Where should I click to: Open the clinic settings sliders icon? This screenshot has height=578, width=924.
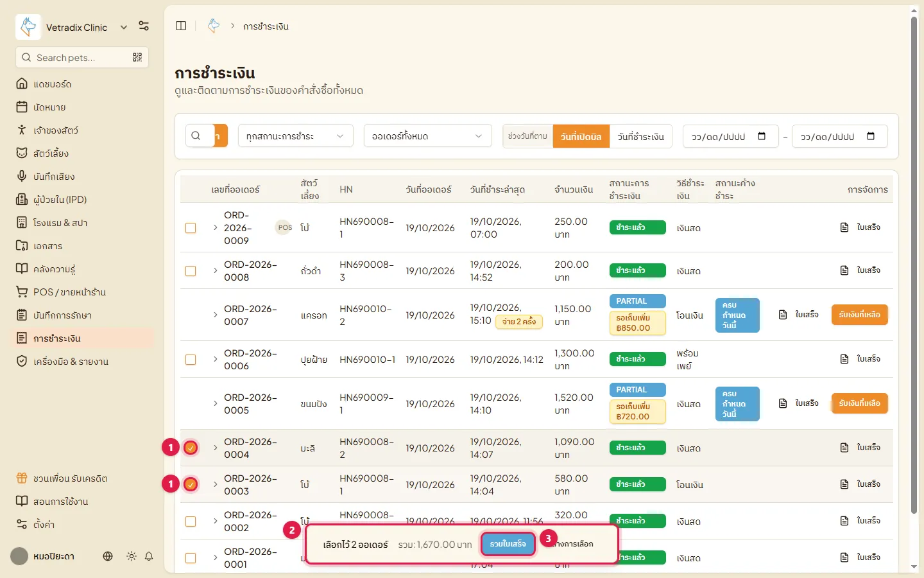[144, 26]
